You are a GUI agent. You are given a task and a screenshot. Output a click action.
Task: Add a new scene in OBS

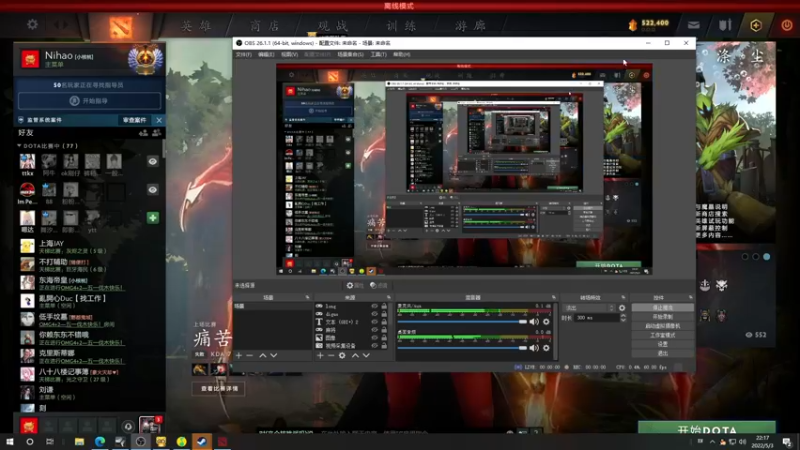tap(239, 355)
